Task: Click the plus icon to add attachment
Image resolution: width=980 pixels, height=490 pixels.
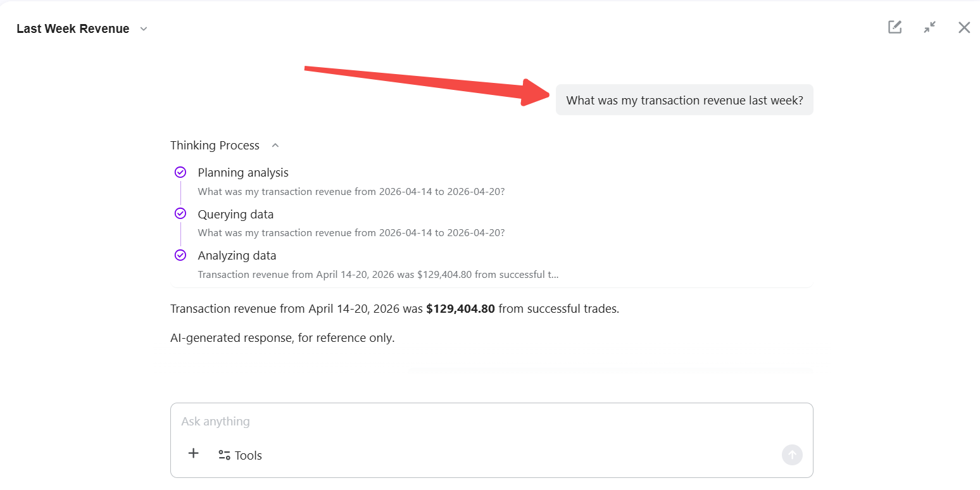Action: (194, 453)
